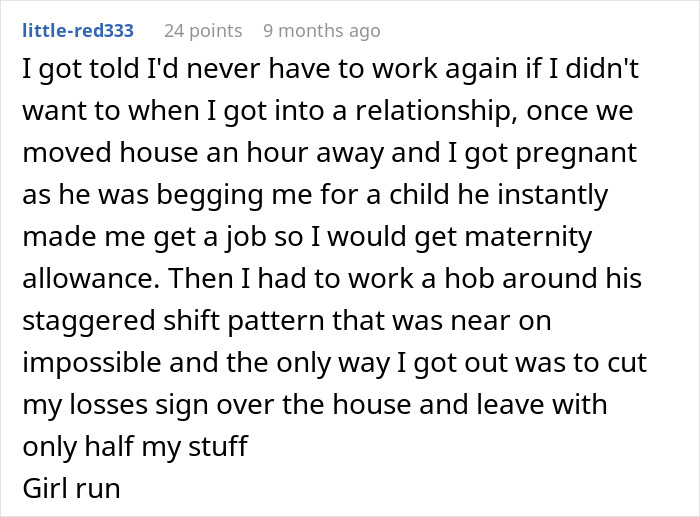Open the '9 months ago' timestamp permalink
The height and width of the screenshot is (517, 700).
pyautogui.click(x=321, y=31)
